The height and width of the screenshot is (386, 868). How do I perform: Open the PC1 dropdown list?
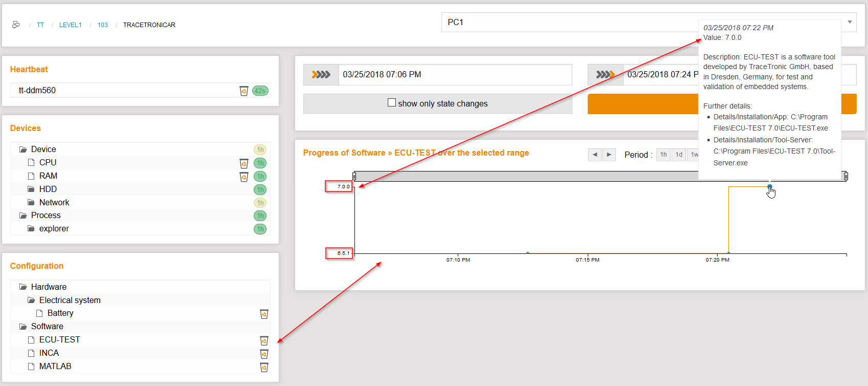pos(849,22)
